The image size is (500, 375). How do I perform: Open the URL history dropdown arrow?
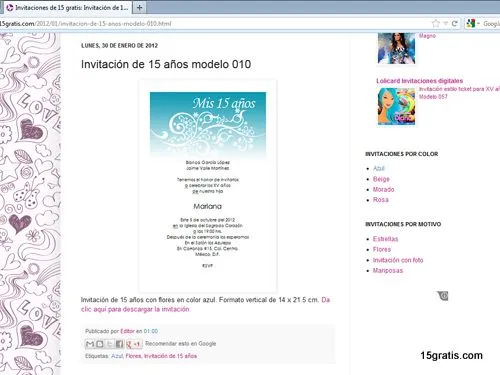coord(445,23)
